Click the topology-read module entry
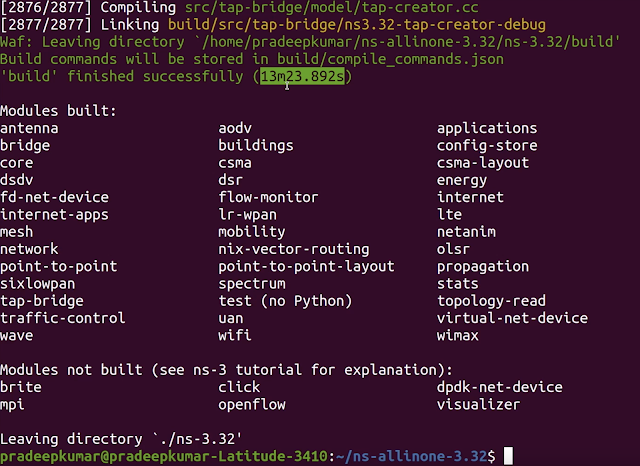The width and height of the screenshot is (640, 466). (491, 301)
